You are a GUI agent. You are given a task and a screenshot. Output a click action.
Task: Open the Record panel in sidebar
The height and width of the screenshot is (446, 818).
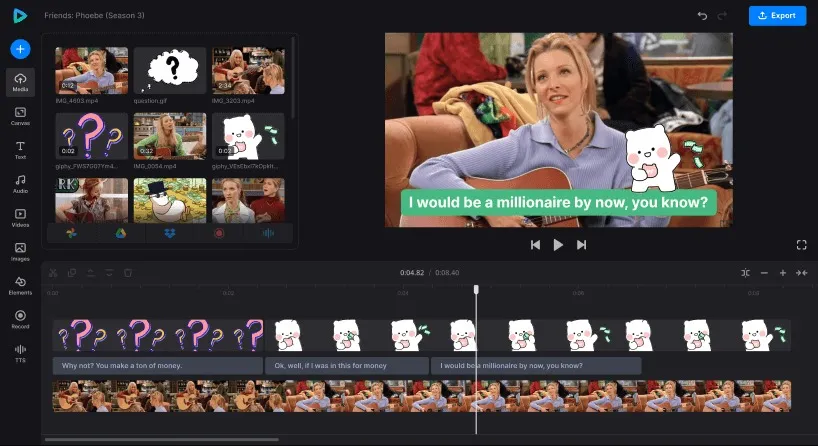click(x=20, y=319)
